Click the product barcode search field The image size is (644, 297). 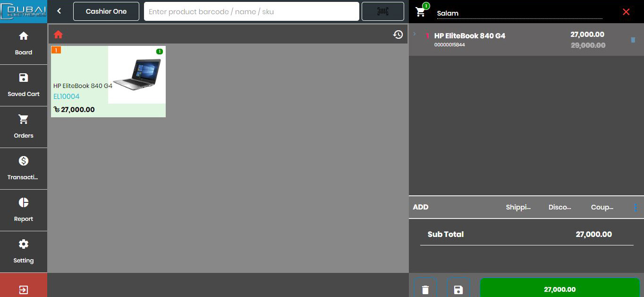251,11
